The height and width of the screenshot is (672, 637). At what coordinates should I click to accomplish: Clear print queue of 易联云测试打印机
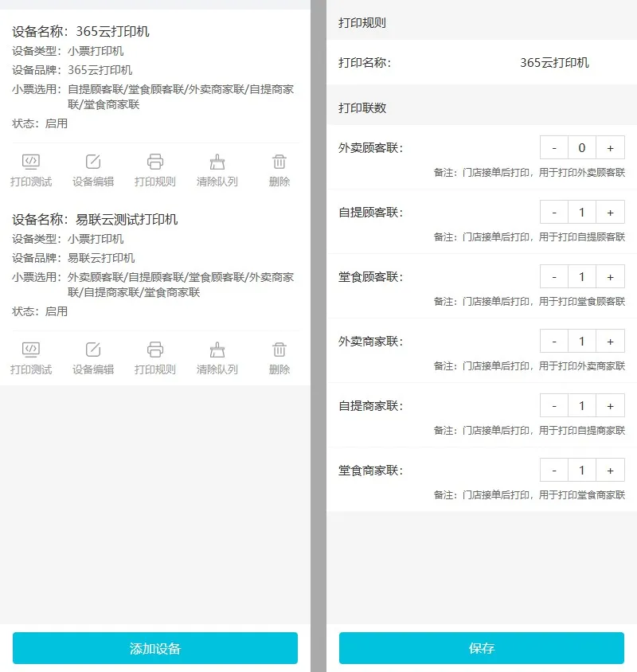click(x=217, y=358)
